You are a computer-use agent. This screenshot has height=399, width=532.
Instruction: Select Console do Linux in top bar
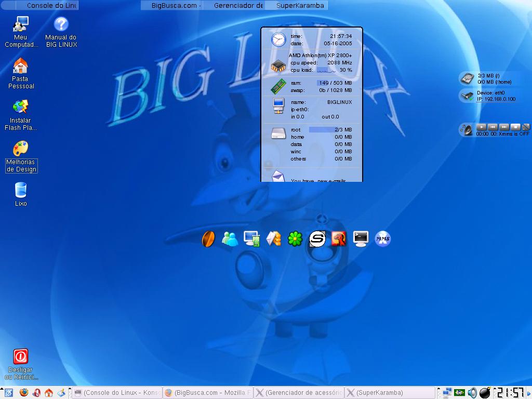pyautogui.click(x=47, y=5)
